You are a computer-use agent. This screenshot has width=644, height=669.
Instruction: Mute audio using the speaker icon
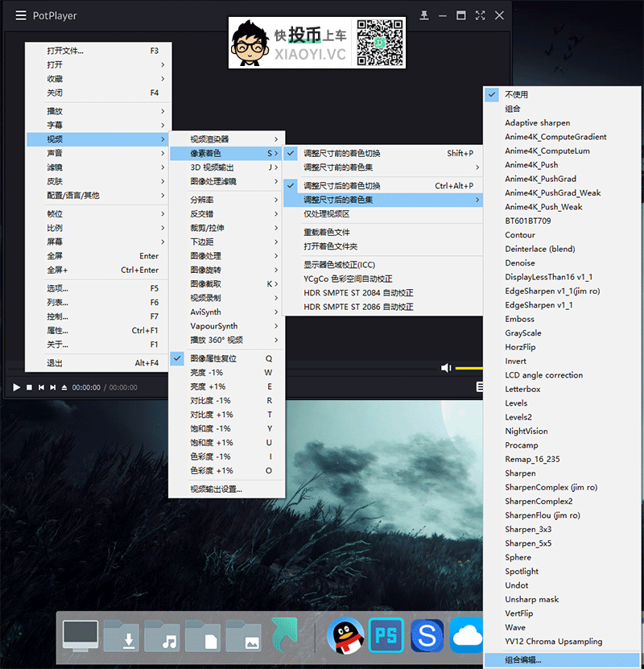pos(446,368)
